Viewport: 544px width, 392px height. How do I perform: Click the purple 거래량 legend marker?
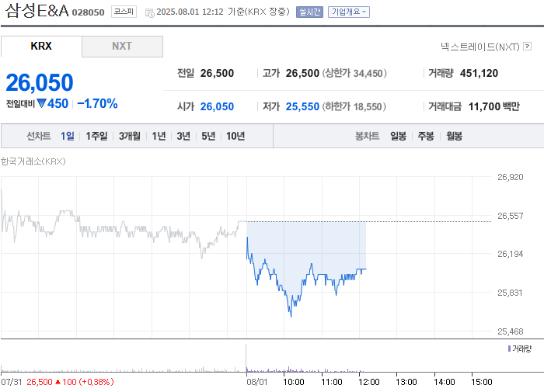[x=509, y=349]
